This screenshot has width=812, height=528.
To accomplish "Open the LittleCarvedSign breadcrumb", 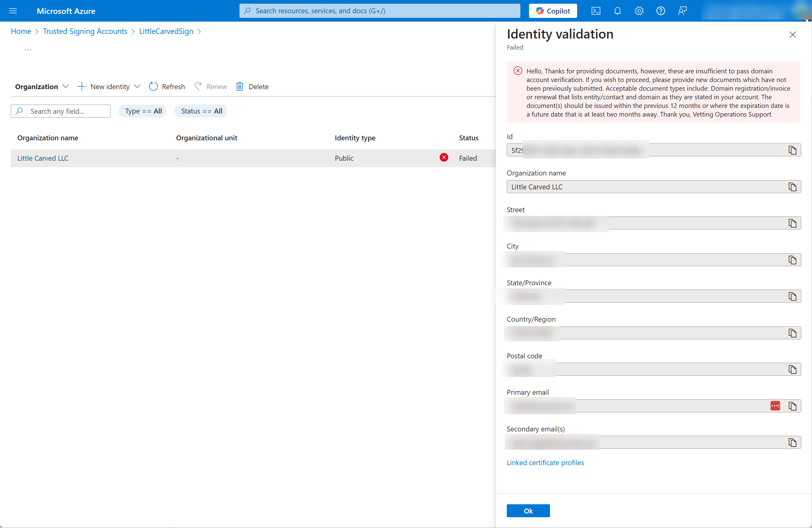I will (166, 31).
